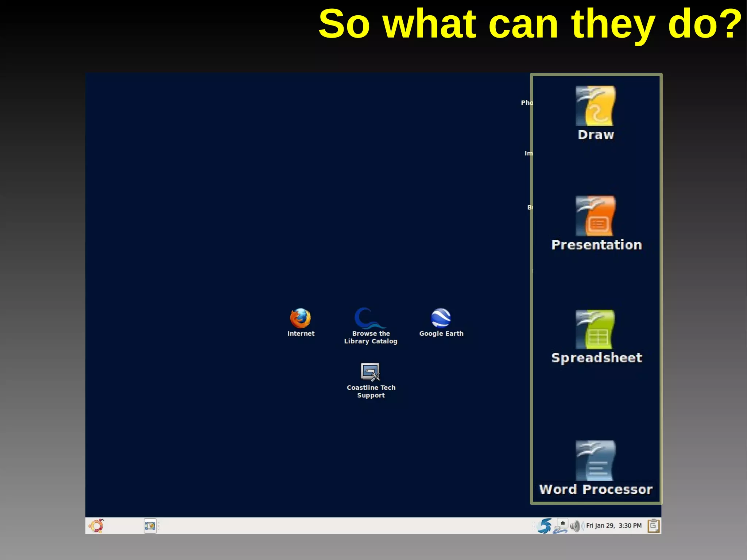Image resolution: width=747 pixels, height=560 pixels.
Task: Click the Word Processor label text
Action: [596, 489]
